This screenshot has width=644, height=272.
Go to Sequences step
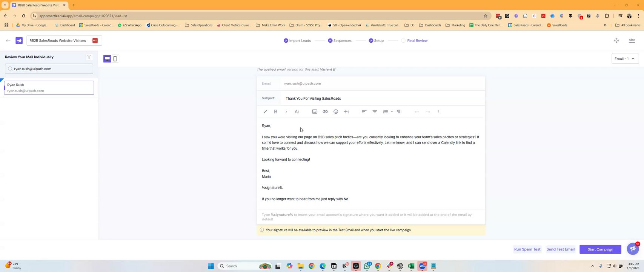point(340,40)
